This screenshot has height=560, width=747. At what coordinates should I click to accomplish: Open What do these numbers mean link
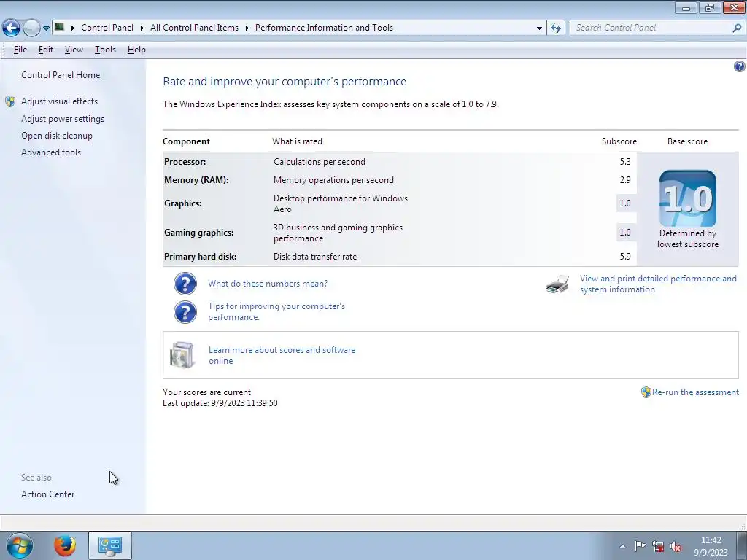(268, 284)
